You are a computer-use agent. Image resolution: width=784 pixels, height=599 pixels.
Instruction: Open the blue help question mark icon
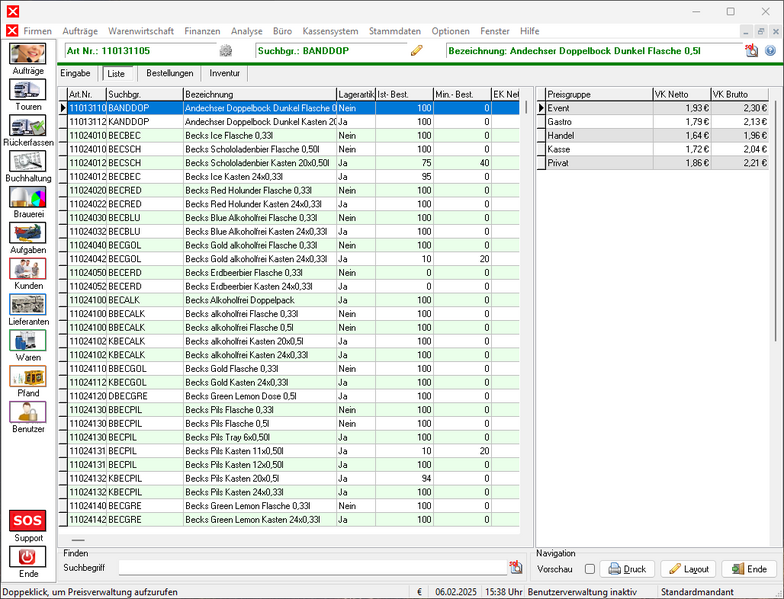[x=770, y=50]
